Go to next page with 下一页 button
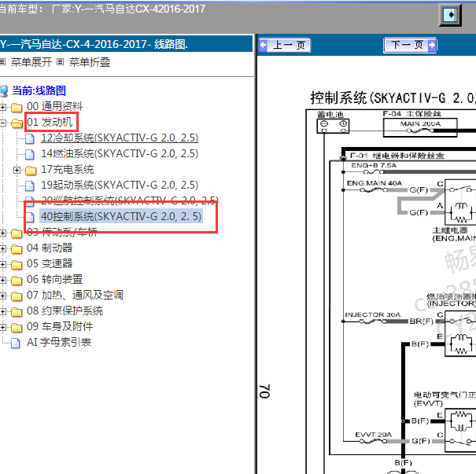This screenshot has height=474, width=476. pos(410,45)
